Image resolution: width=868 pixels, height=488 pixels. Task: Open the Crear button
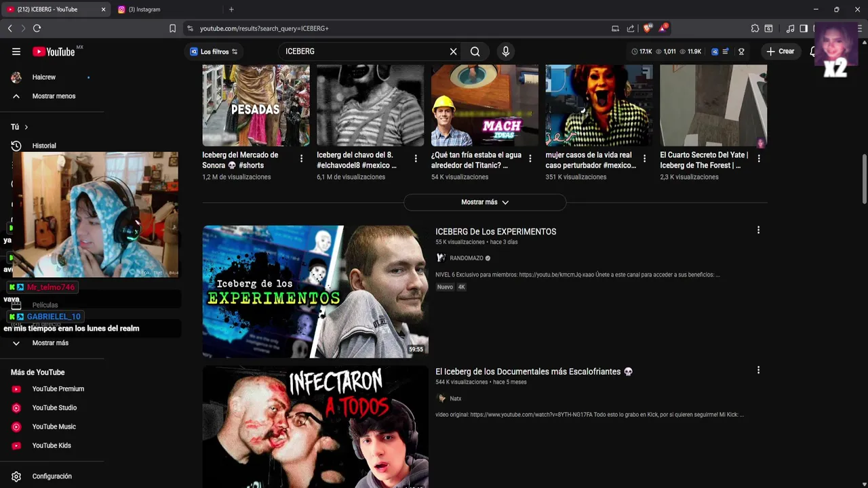[781, 52]
